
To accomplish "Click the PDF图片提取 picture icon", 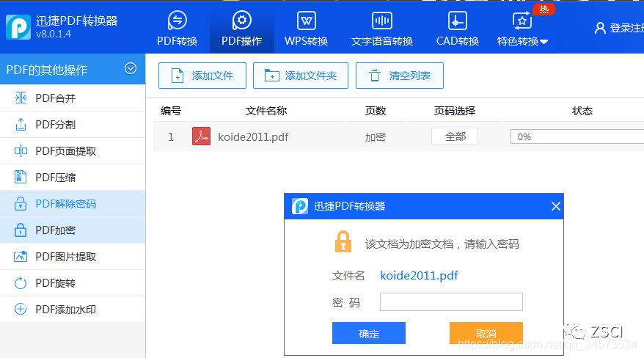I will tap(21, 256).
